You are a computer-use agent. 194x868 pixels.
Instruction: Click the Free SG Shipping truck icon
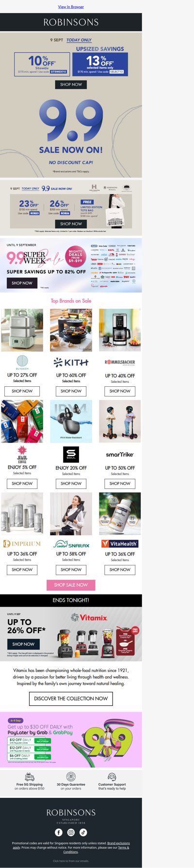[30, 777]
